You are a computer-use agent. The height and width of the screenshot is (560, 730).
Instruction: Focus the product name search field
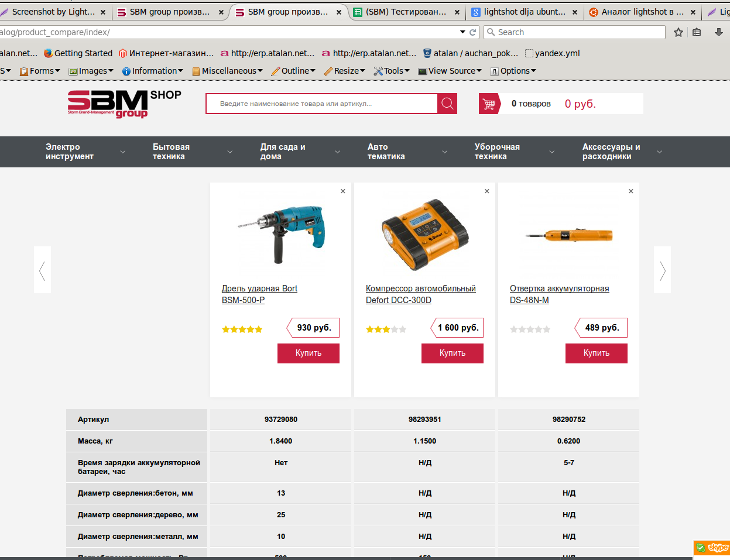321,104
